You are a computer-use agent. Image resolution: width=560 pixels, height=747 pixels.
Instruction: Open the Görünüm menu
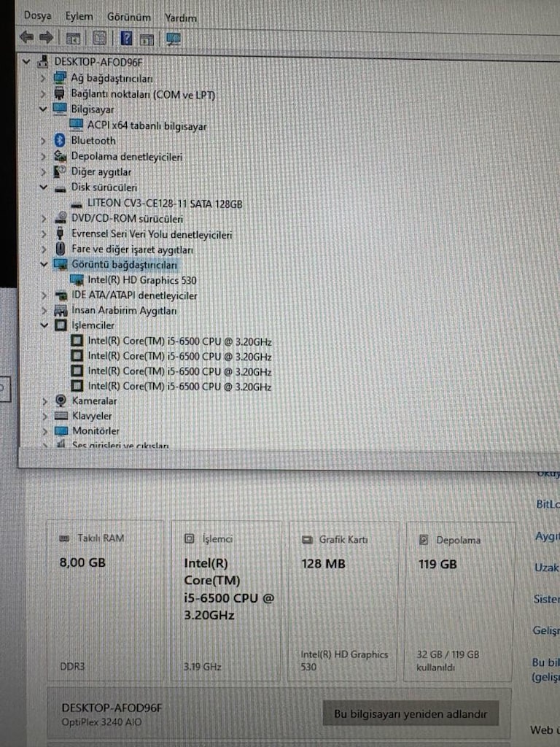[128, 18]
